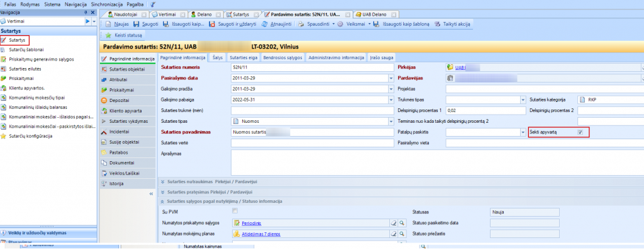Click Išsaugoti kaip šabloną button
This screenshot has height=250, width=644.
click(402, 25)
